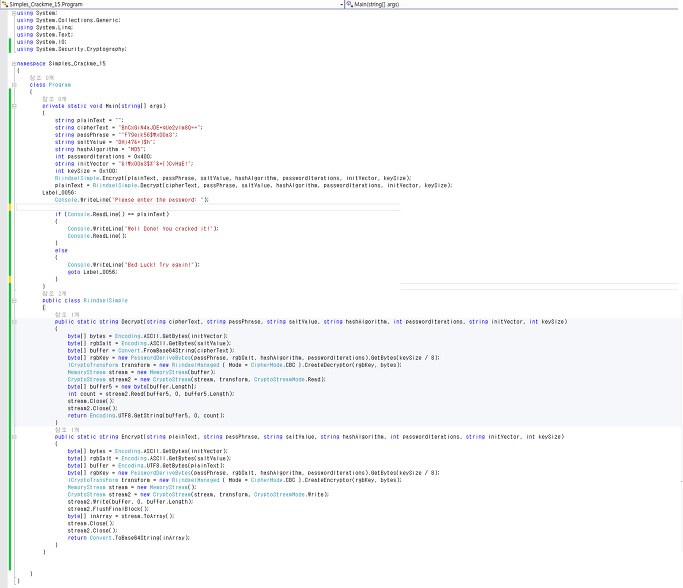Click the 'Please enter the password' WriteLine line
Image resolution: width=683 pixels, height=588 pixels.
(x=132, y=200)
